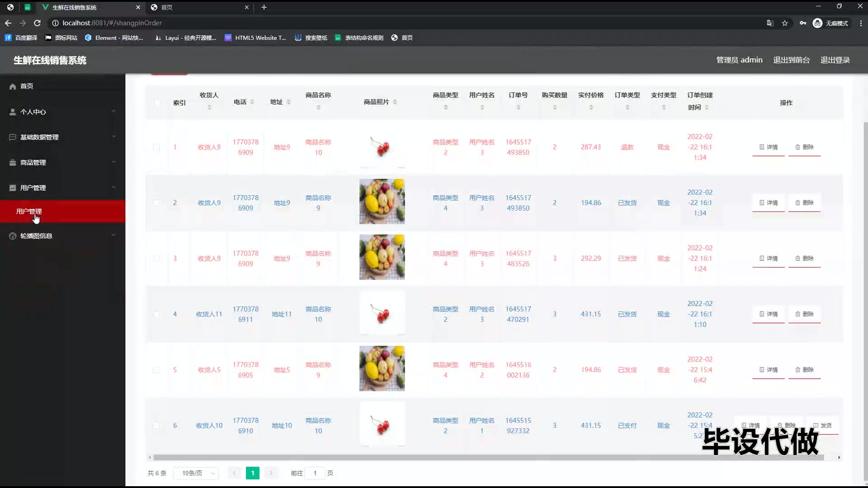Open the 10条/页 page size dropdown

click(196, 473)
